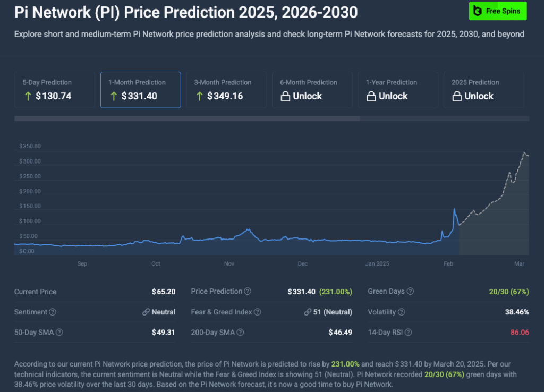Open the 51 (Neutral) Fear & Greed link

(x=308, y=311)
